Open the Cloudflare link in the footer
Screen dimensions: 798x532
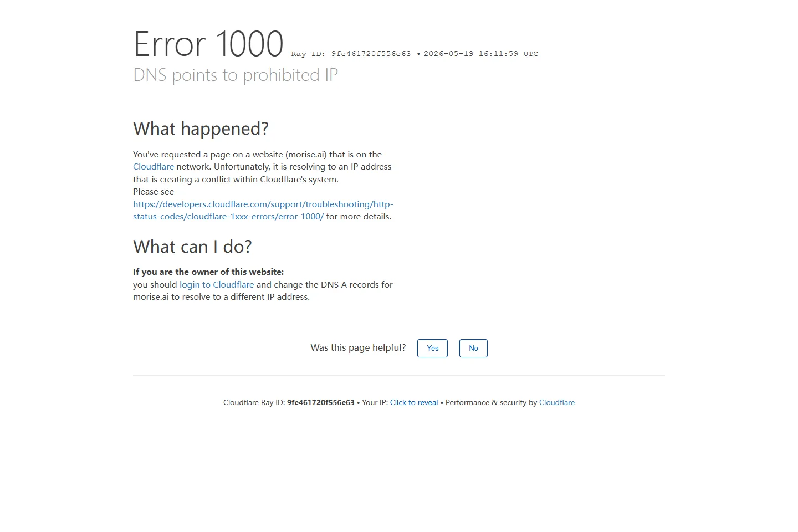click(557, 402)
